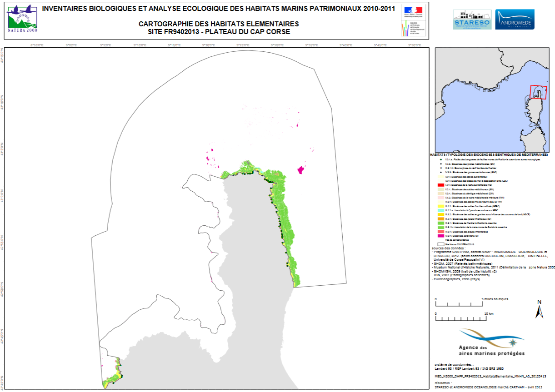This screenshot has height=392, width=555.
Task: Click the red rectangle on the locator inset map
Action: point(539,92)
